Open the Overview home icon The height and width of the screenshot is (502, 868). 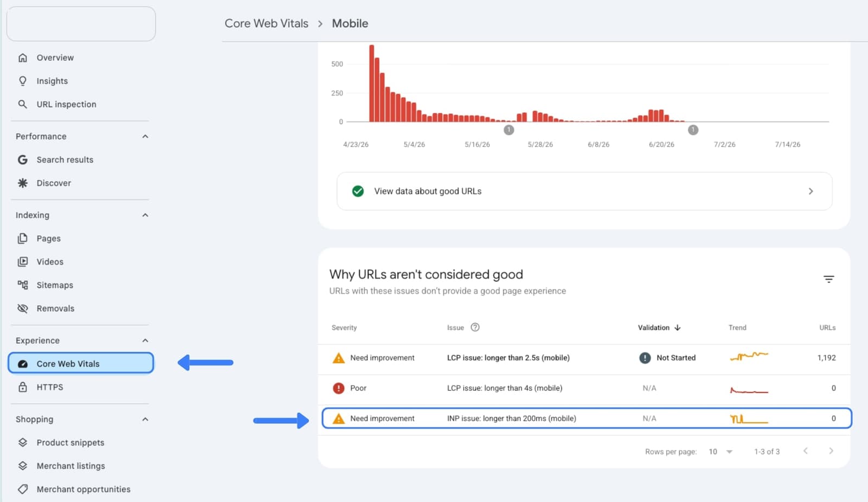[x=22, y=57]
